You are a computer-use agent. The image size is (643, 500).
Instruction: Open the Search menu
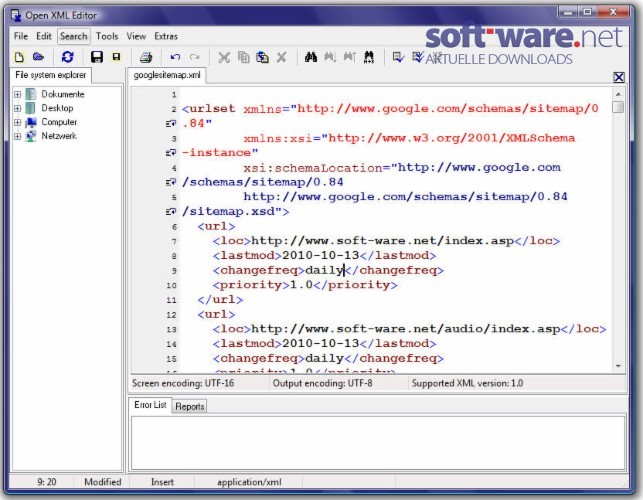pyautogui.click(x=74, y=36)
